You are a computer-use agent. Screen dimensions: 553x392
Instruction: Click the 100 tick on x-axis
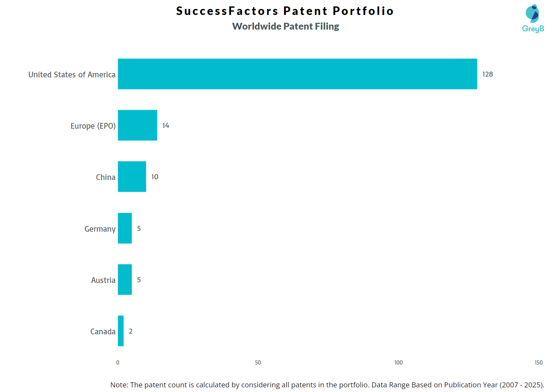[398, 362]
